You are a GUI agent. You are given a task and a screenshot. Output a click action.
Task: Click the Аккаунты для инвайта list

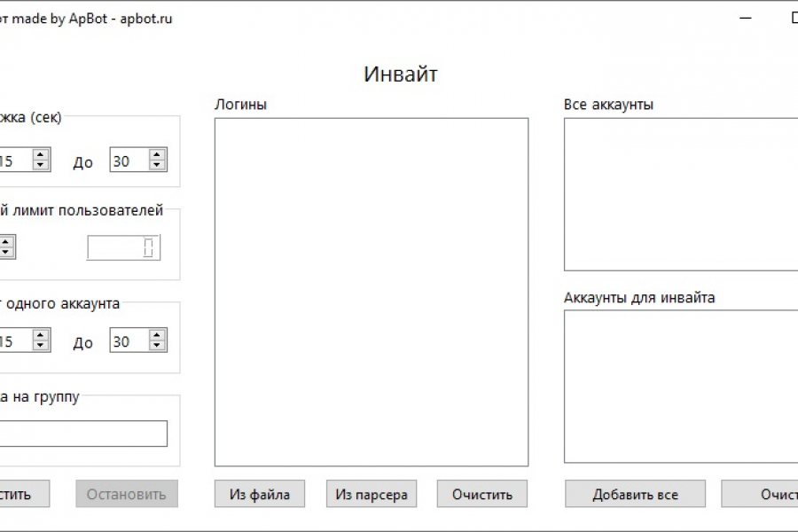click(680, 386)
